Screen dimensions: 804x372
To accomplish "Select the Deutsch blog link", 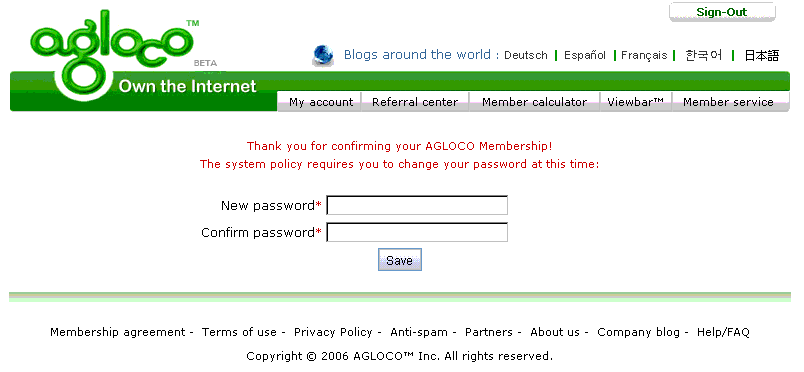I will tap(526, 55).
